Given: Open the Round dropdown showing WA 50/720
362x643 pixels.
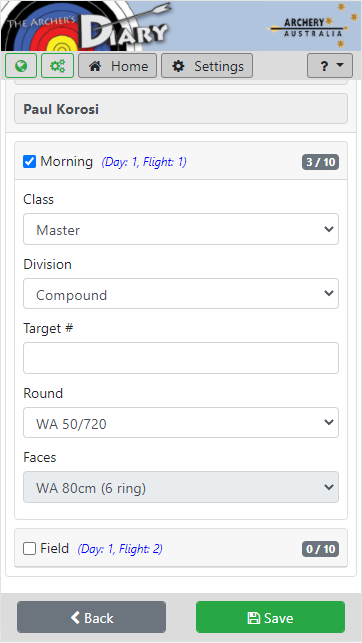Looking at the screenshot, I should tap(181, 422).
